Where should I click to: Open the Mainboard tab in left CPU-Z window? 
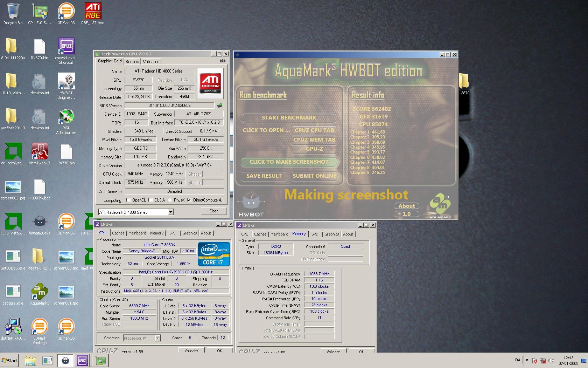tap(137, 233)
